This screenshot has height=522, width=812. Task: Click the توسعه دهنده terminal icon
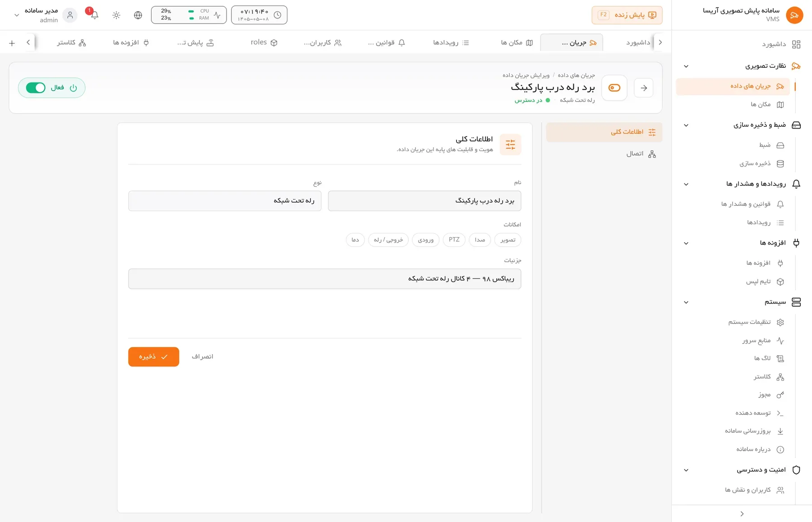[x=780, y=413]
